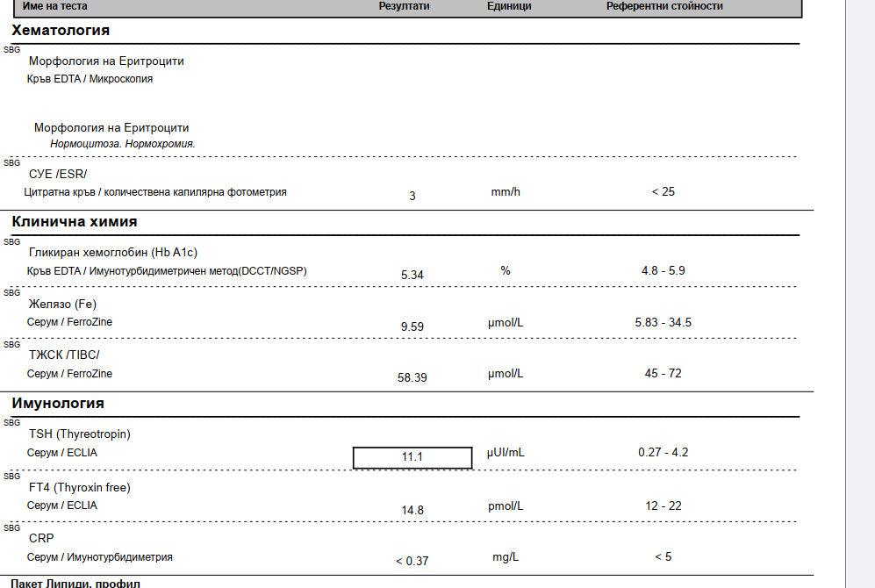This screenshot has height=588, width=875.
Task: Click the FT4 result value 14.8
Action: [x=412, y=510]
